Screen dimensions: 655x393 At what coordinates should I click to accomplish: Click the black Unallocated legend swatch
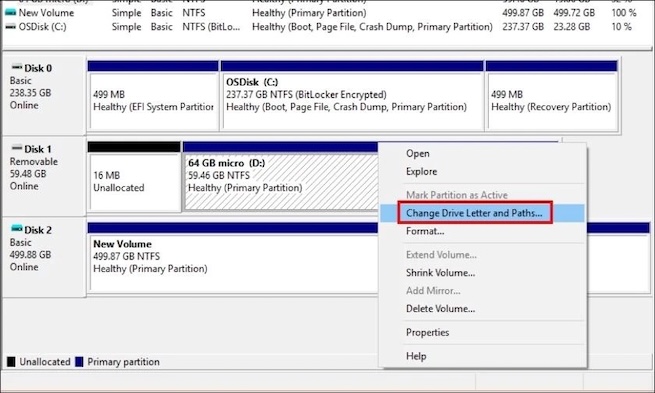(x=11, y=362)
